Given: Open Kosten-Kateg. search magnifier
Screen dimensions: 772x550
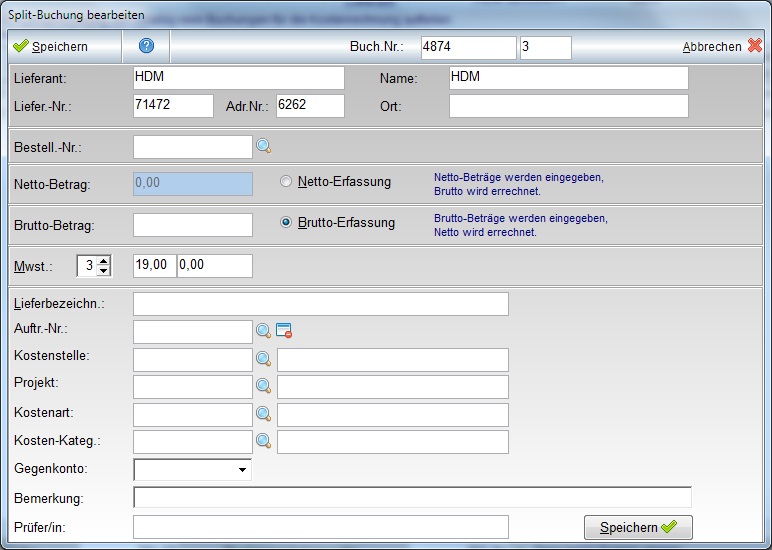Looking at the screenshot, I should (263, 440).
